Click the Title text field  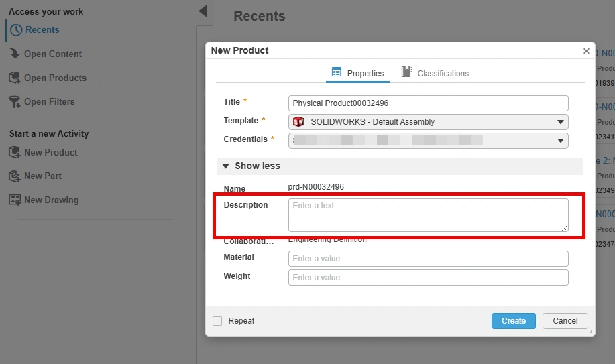(428, 103)
